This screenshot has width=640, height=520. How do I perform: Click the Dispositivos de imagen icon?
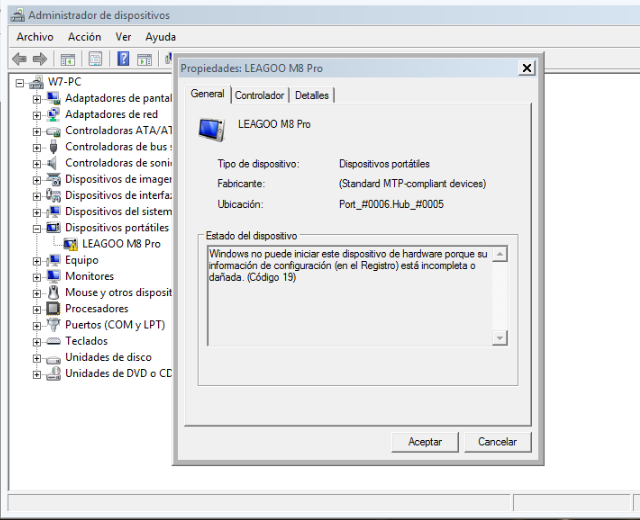(x=53, y=179)
